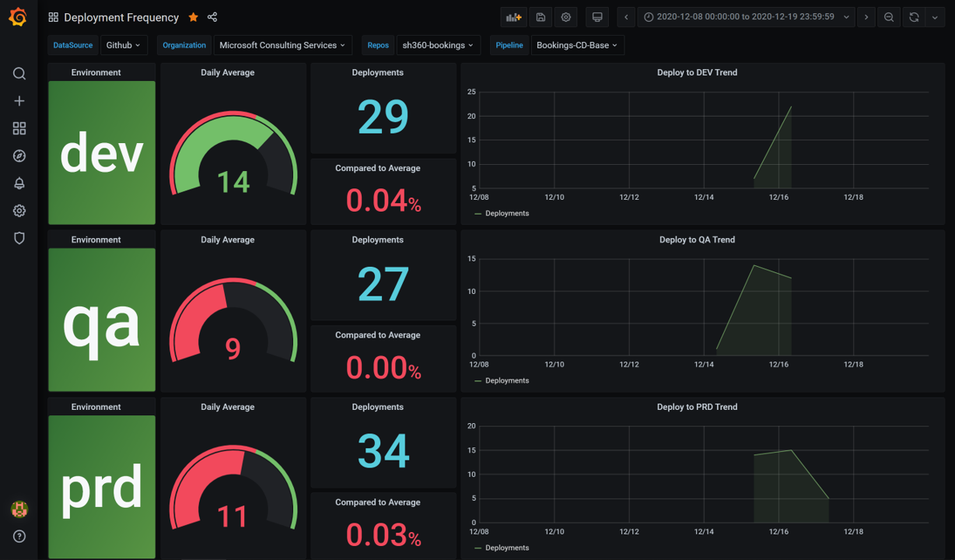955x560 pixels.
Task: Click the Organization variable label
Action: coord(184,45)
